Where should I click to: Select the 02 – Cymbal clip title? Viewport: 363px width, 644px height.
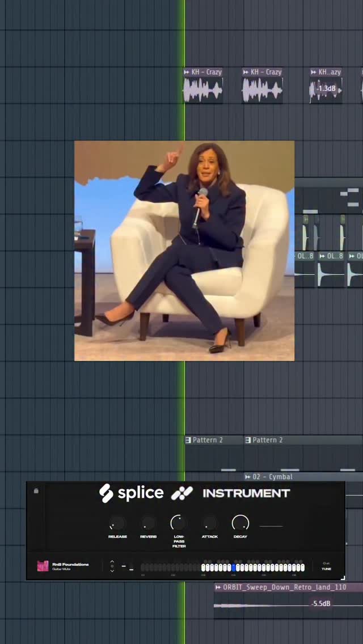click(x=272, y=477)
